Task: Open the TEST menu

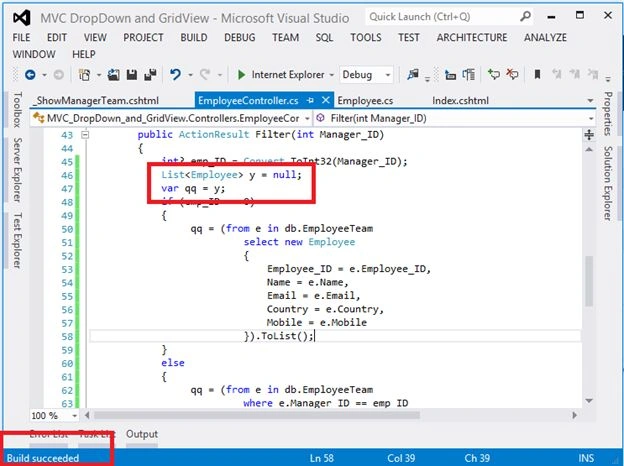Action: click(x=409, y=37)
